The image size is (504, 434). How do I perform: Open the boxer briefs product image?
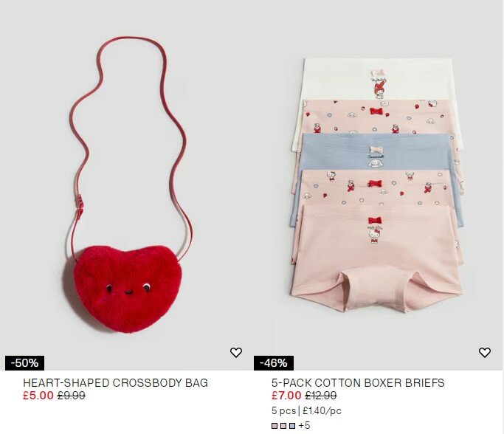pyautogui.click(x=378, y=185)
